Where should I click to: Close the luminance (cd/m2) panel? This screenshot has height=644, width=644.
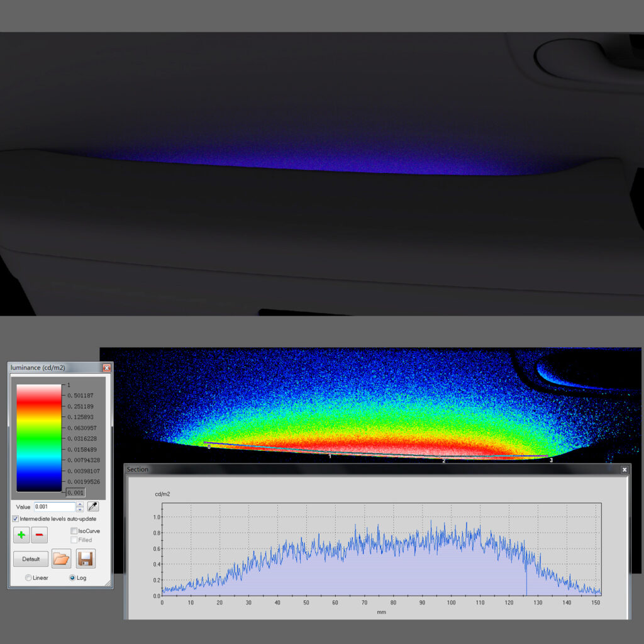click(x=106, y=368)
